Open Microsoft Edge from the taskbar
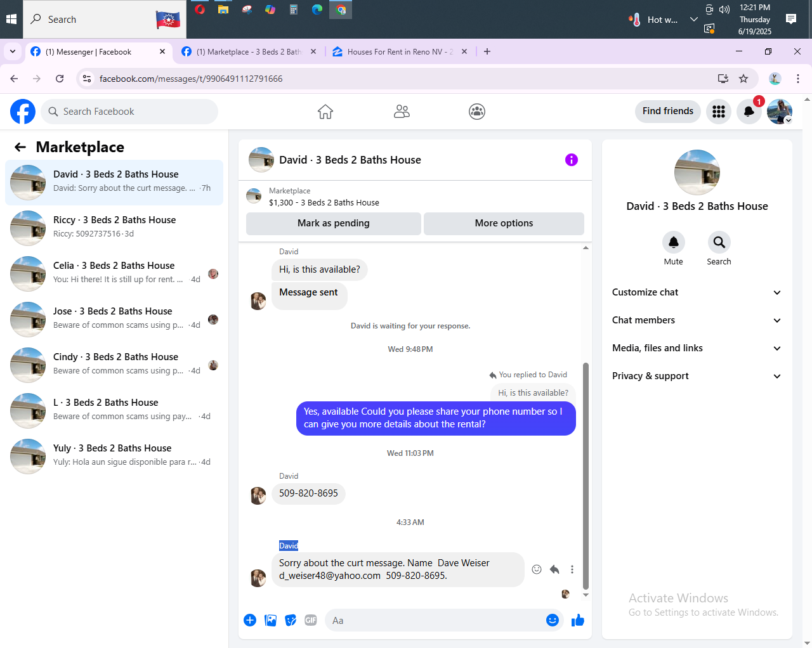812x648 pixels. 317,10
